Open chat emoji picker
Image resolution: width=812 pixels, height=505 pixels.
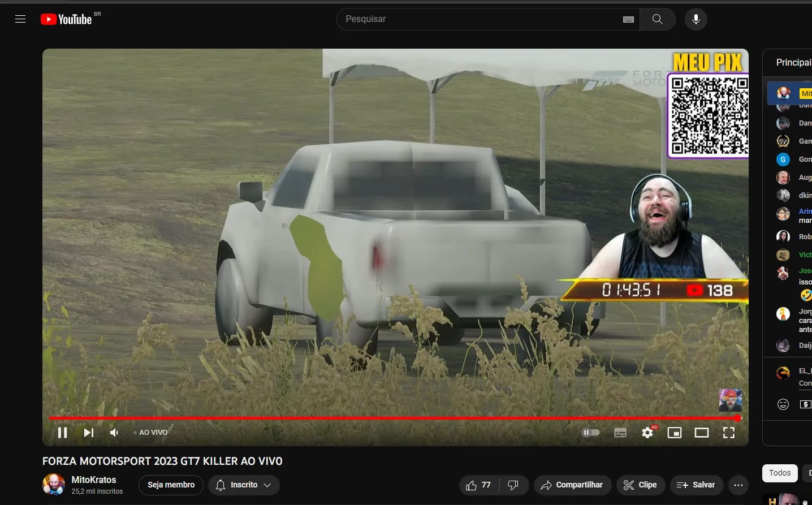click(x=783, y=404)
